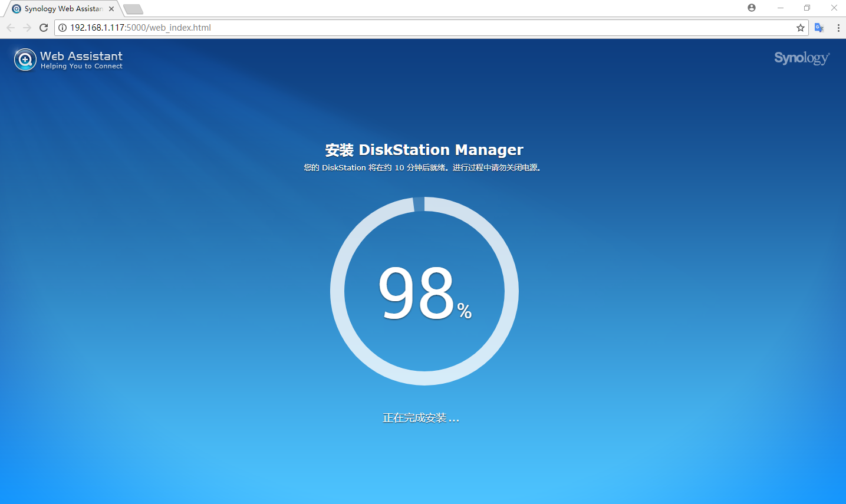Restore down the Chrome window
This screenshot has height=504, width=846.
(807, 8)
